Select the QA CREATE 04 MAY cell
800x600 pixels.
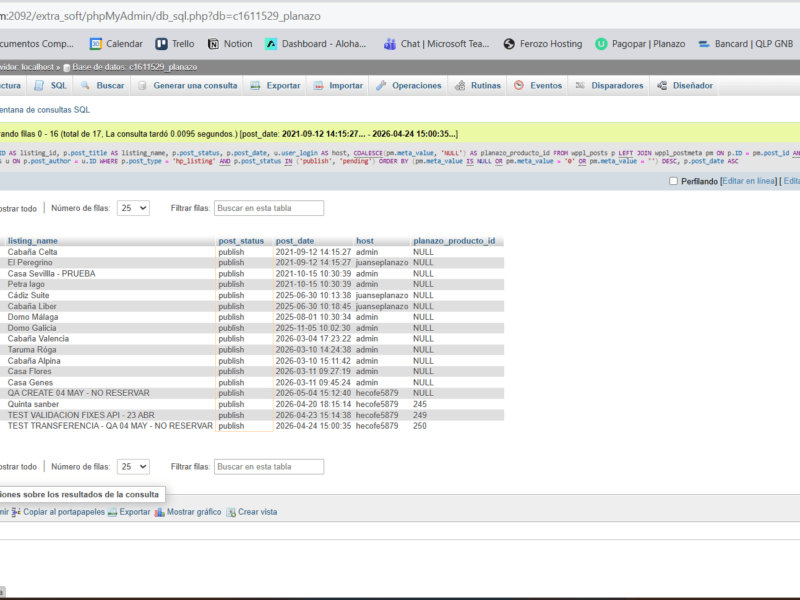[111, 393]
